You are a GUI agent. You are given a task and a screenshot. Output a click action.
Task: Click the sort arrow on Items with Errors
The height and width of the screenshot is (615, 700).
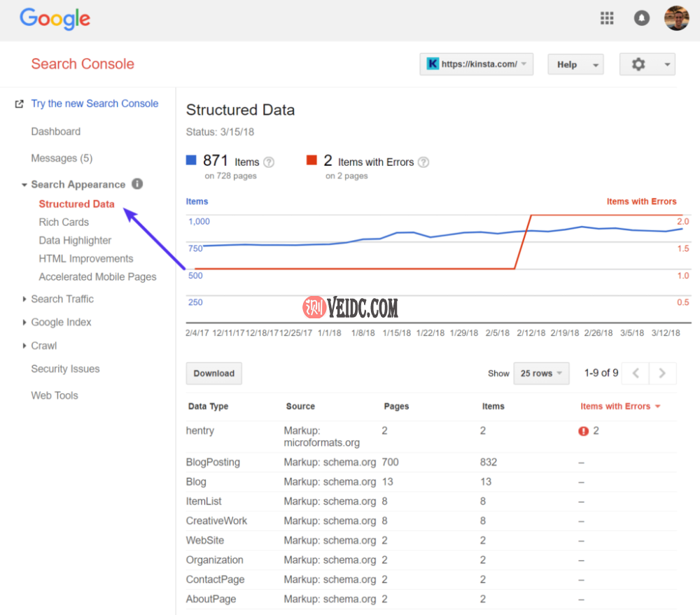[657, 407]
